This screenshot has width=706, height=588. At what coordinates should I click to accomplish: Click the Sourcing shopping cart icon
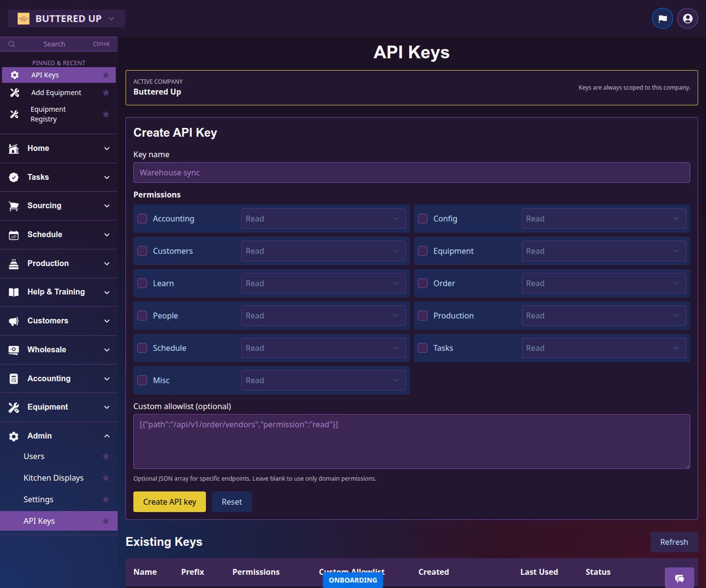tap(14, 205)
